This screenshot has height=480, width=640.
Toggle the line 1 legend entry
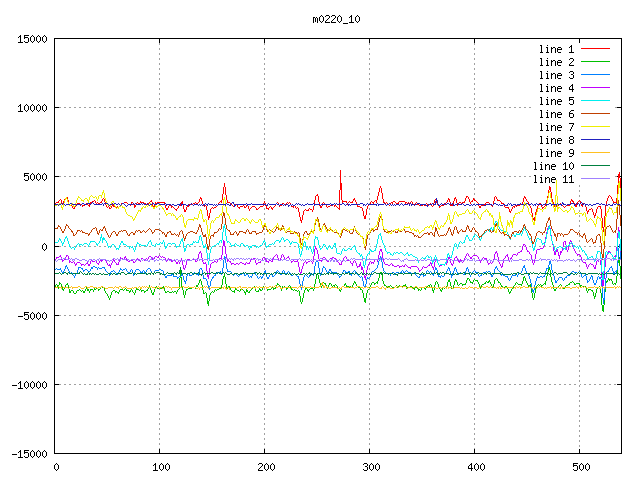click(557, 49)
